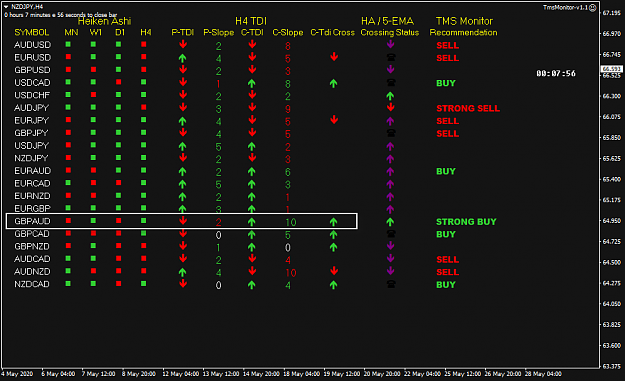Click the Heiken Ashi heading

(x=104, y=21)
